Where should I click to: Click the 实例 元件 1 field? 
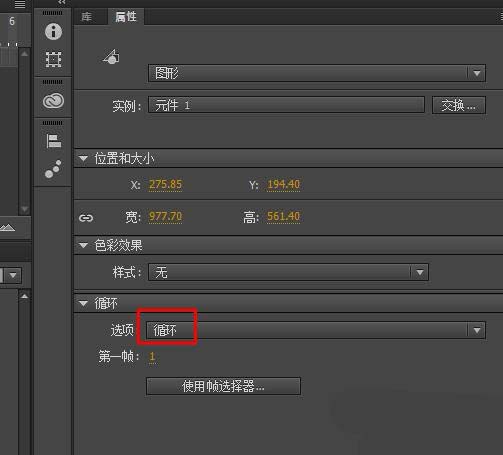[x=286, y=106]
